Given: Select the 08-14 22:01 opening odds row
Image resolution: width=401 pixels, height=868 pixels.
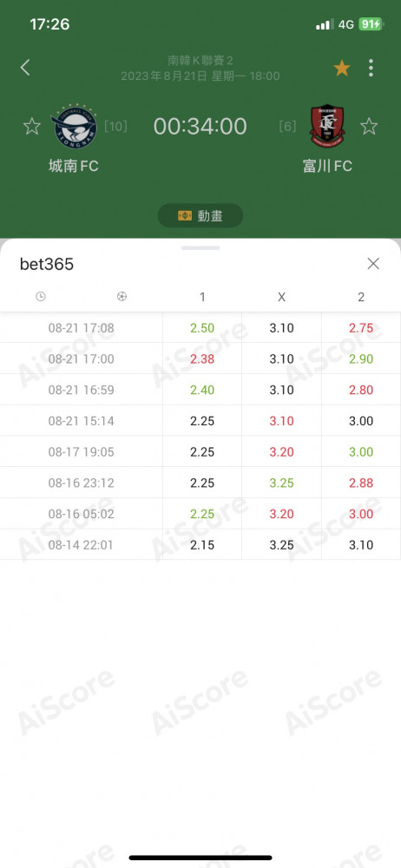Looking at the screenshot, I should [200, 545].
